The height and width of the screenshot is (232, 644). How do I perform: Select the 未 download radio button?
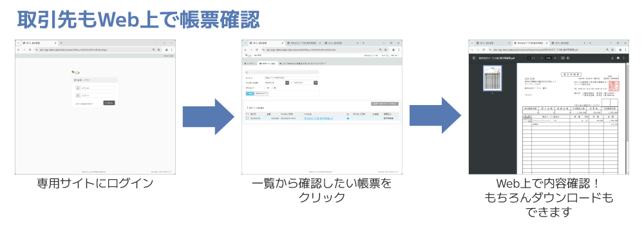tap(265, 88)
